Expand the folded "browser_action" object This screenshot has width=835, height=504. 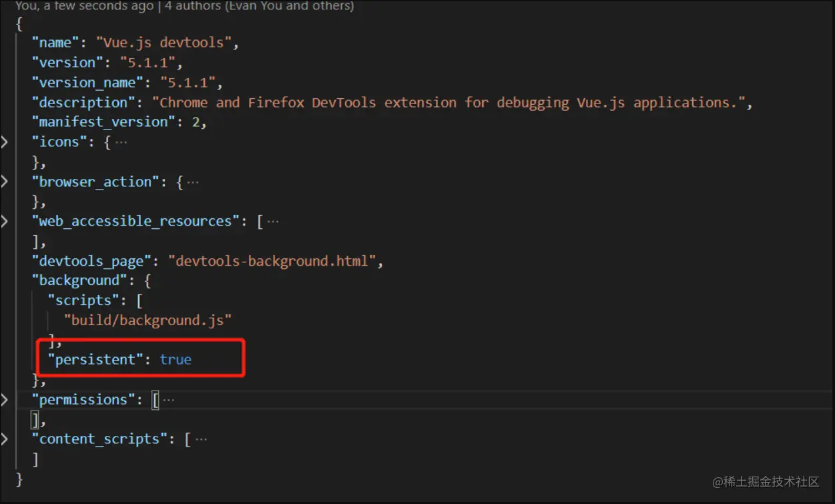(5, 182)
